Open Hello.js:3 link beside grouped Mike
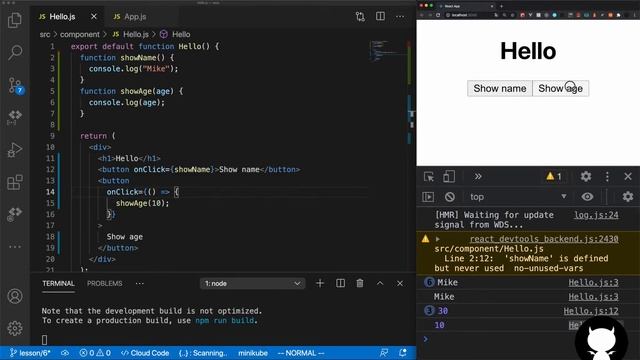The width and height of the screenshot is (640, 360). [593, 282]
